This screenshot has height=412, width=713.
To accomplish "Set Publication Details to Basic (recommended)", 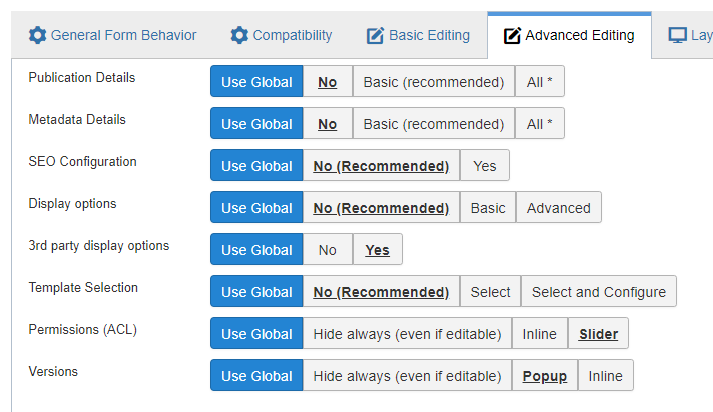I will click(x=434, y=81).
